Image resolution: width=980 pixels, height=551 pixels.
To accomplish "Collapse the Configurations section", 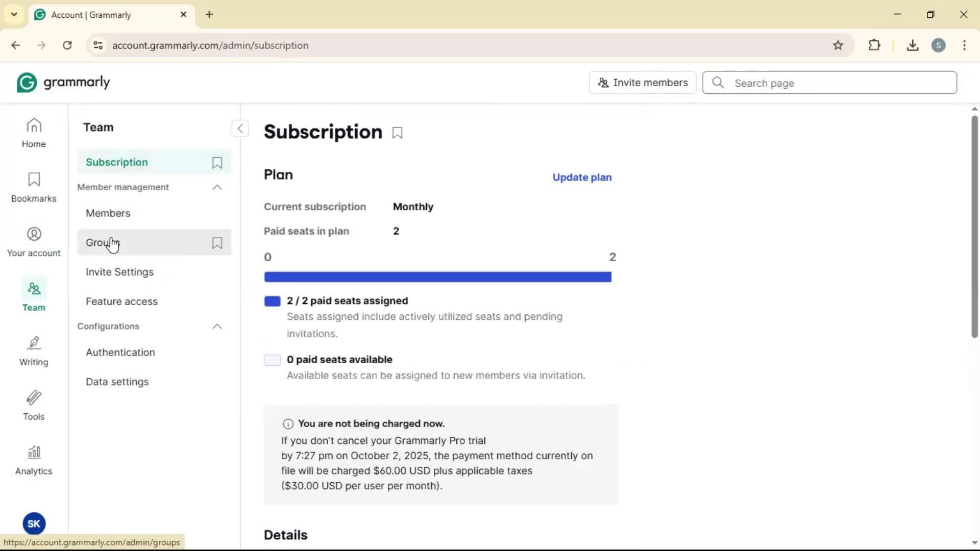I will click(217, 327).
